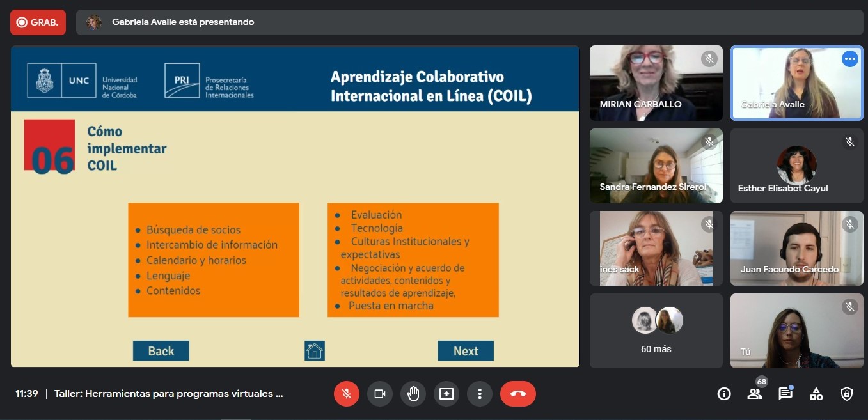Viewport: 868px width, 420px height.
Task: Click bullet Lenguaje
Action: 168,276
